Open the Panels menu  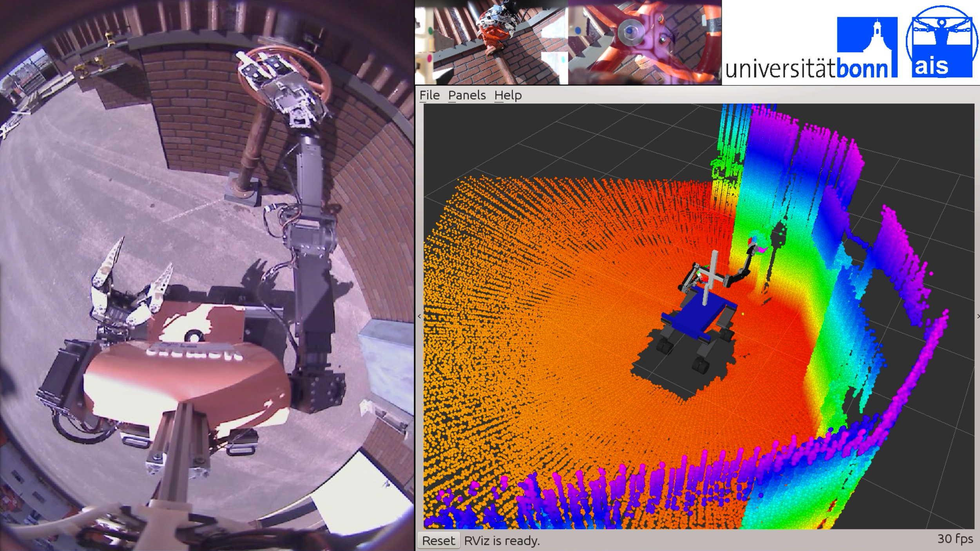point(467,95)
